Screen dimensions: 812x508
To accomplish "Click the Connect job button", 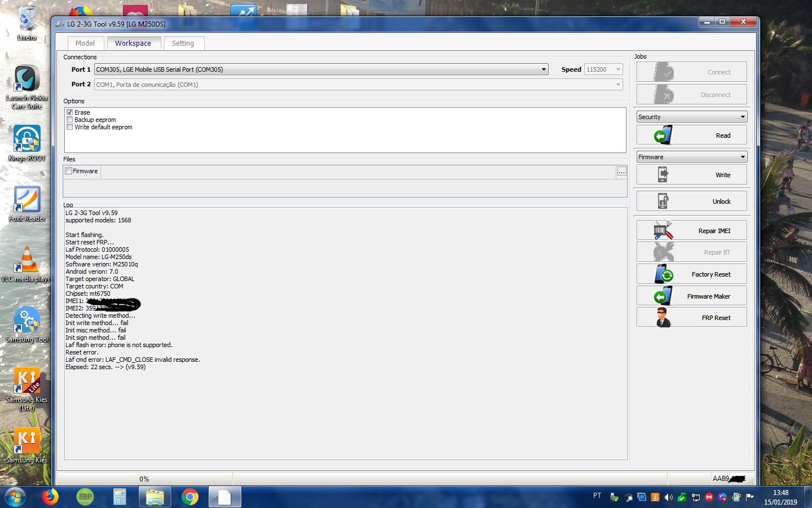I will [692, 72].
